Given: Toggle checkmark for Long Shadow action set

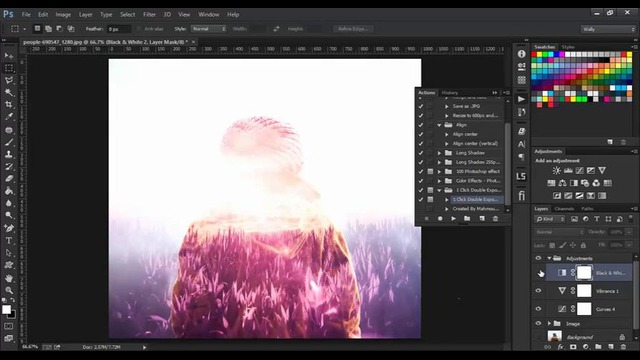Looking at the screenshot, I should (x=420, y=153).
